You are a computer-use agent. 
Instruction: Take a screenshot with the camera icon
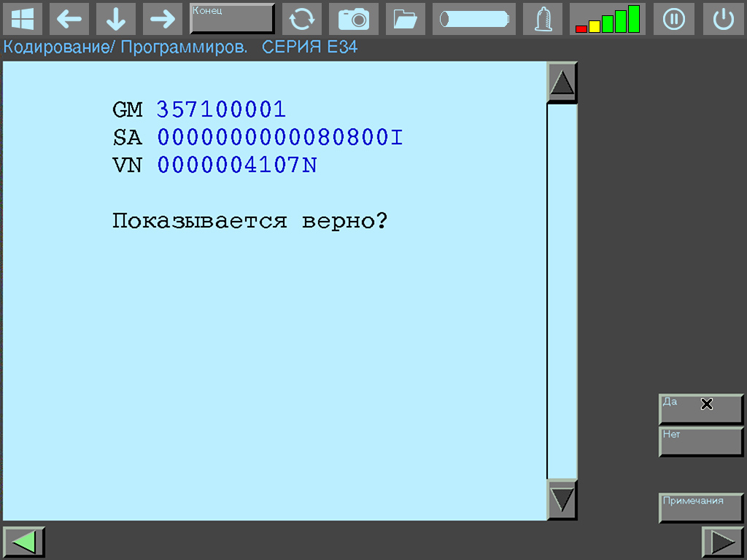click(353, 19)
